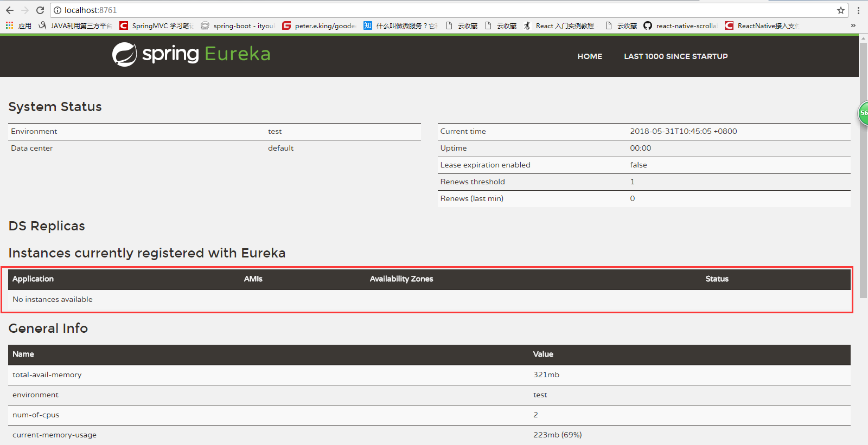Click the 'total-avail-memory' row
The image size is (868, 445).
pyautogui.click(x=429, y=375)
